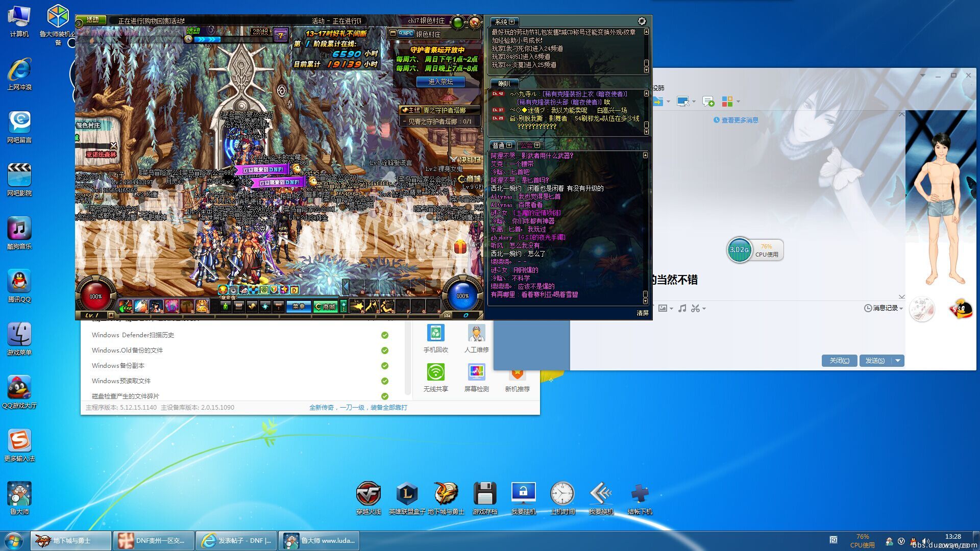The image size is (980, 551).
Task: Open 人工维修 in Ludashi window
Action: pyautogui.click(x=476, y=339)
